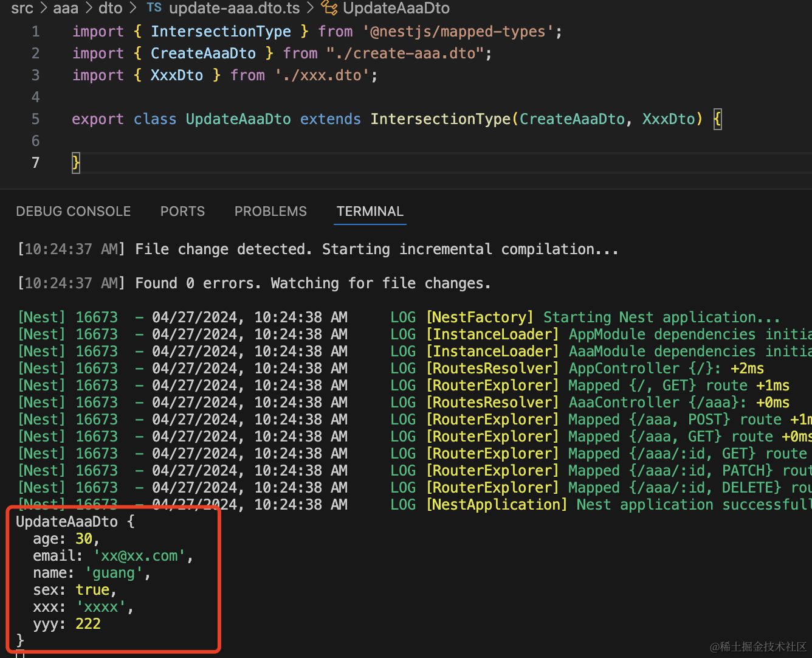Click the TS file icon in breadcrumb

click(154, 8)
